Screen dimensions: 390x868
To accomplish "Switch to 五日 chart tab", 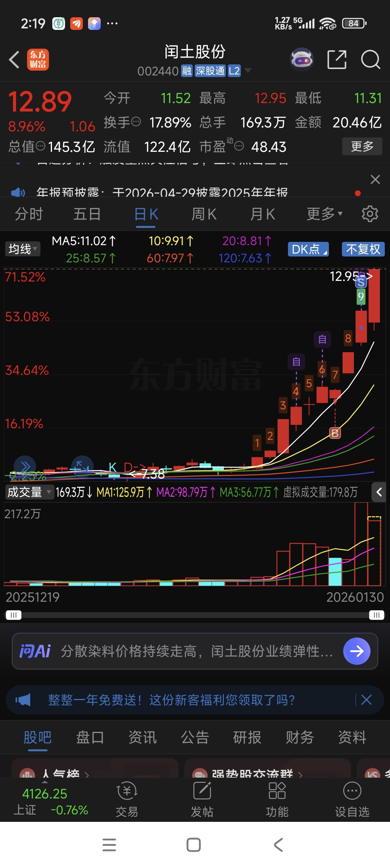I will click(x=87, y=214).
